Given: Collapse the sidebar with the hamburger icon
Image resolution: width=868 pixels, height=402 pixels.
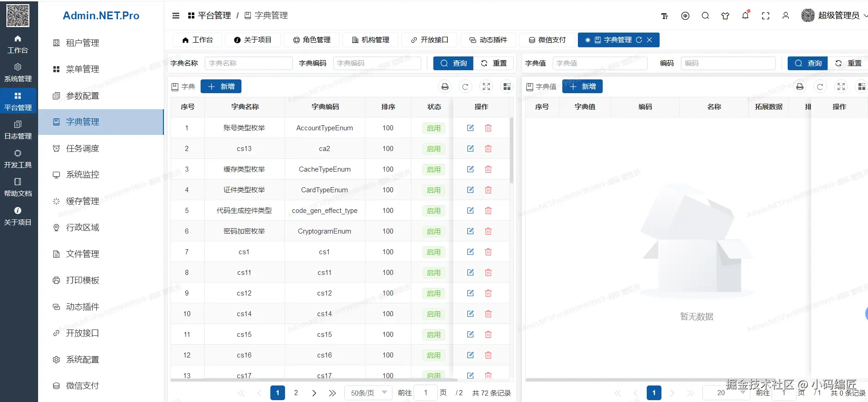Looking at the screenshot, I should pos(176,16).
